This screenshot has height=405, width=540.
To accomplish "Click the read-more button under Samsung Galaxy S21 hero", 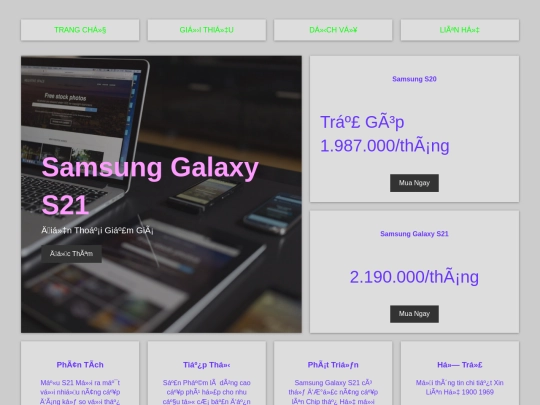I will pos(71,254).
